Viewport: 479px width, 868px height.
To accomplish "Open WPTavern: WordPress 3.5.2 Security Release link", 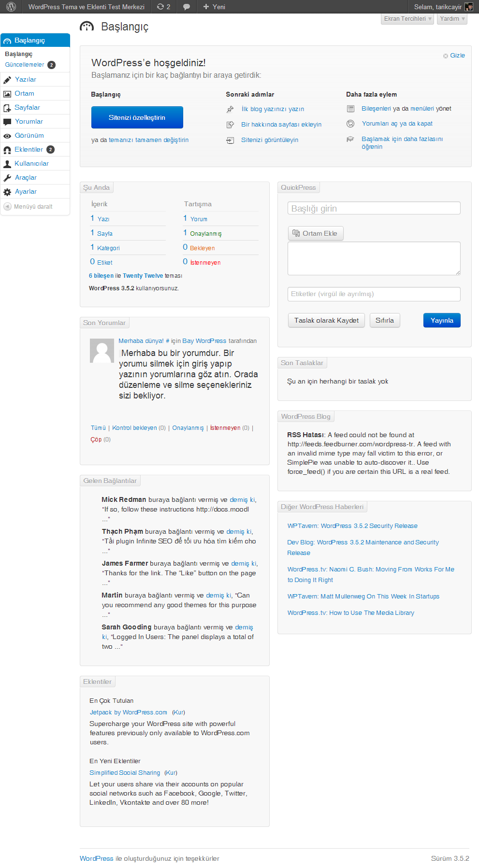I will click(x=352, y=526).
